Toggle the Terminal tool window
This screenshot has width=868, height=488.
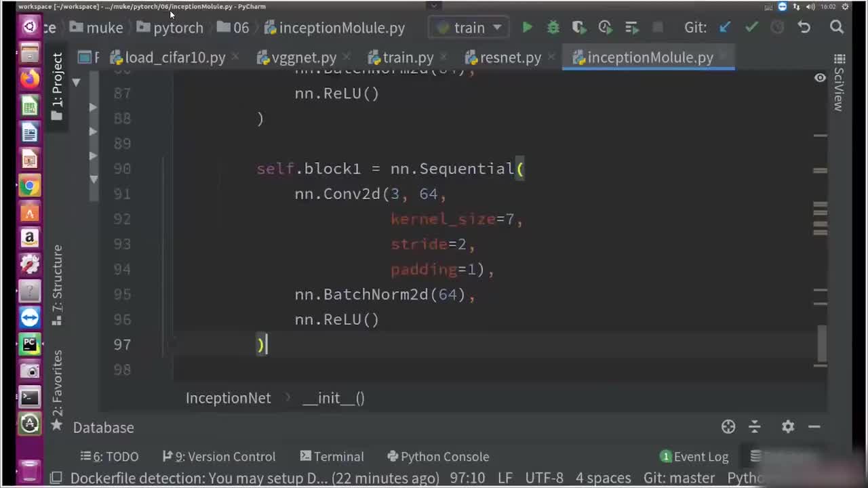(332, 457)
